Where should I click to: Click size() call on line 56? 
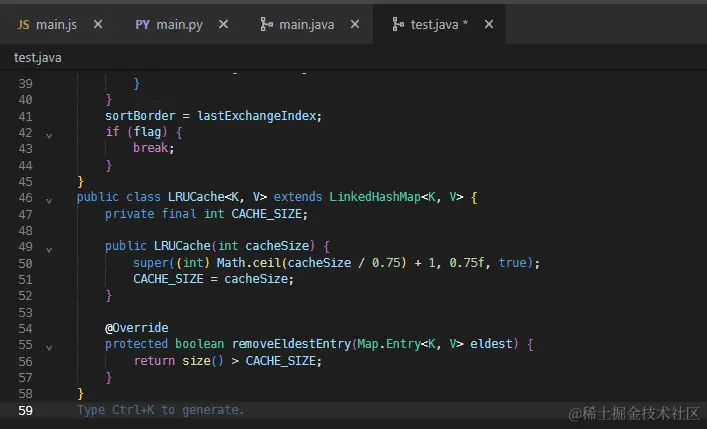pos(203,360)
